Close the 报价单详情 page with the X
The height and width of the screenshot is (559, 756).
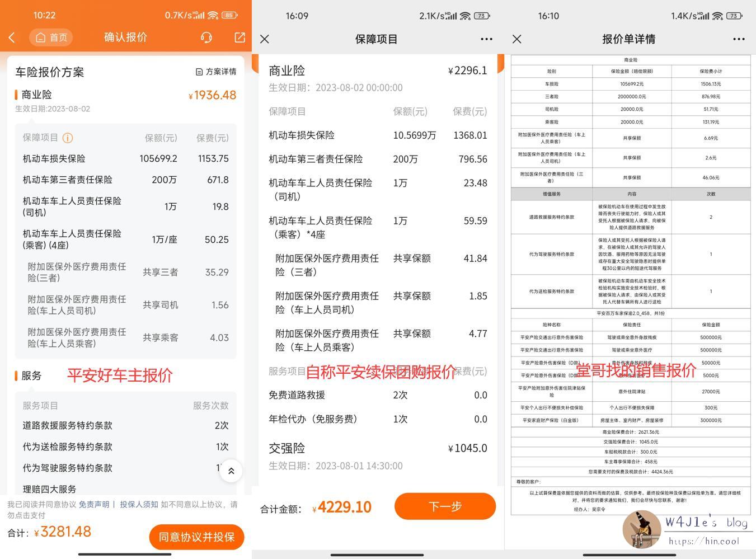coord(516,39)
